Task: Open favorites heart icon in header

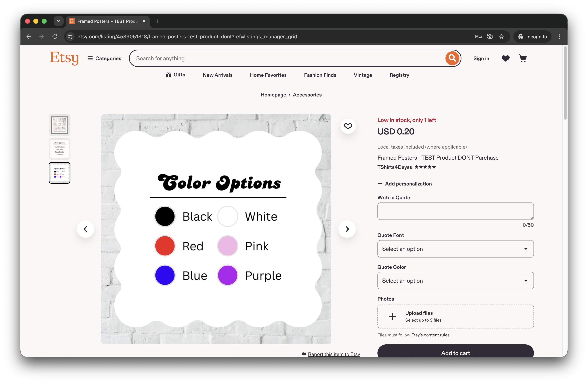Action: point(505,58)
